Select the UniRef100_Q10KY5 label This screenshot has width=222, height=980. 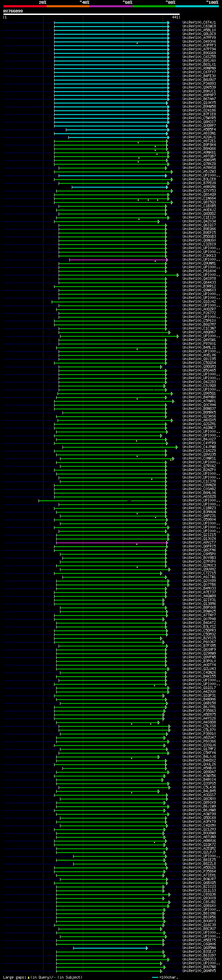(x=199, y=103)
